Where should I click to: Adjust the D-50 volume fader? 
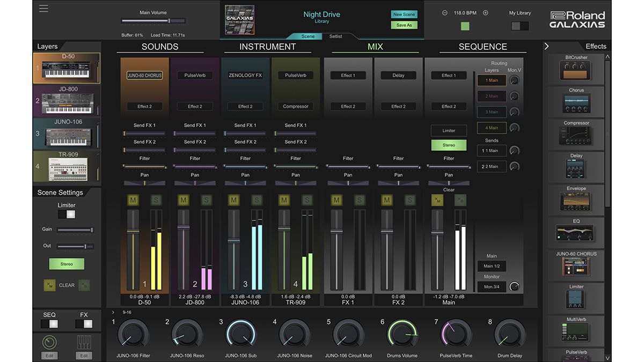133,250
